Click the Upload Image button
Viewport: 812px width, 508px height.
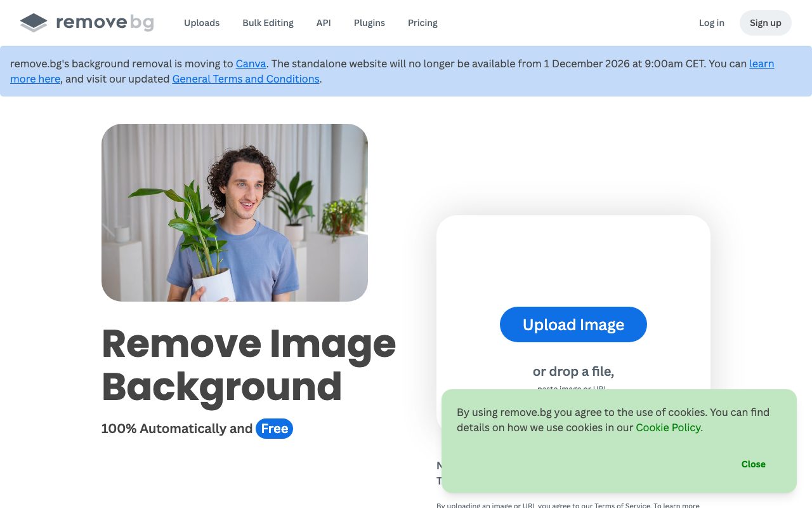click(x=573, y=324)
